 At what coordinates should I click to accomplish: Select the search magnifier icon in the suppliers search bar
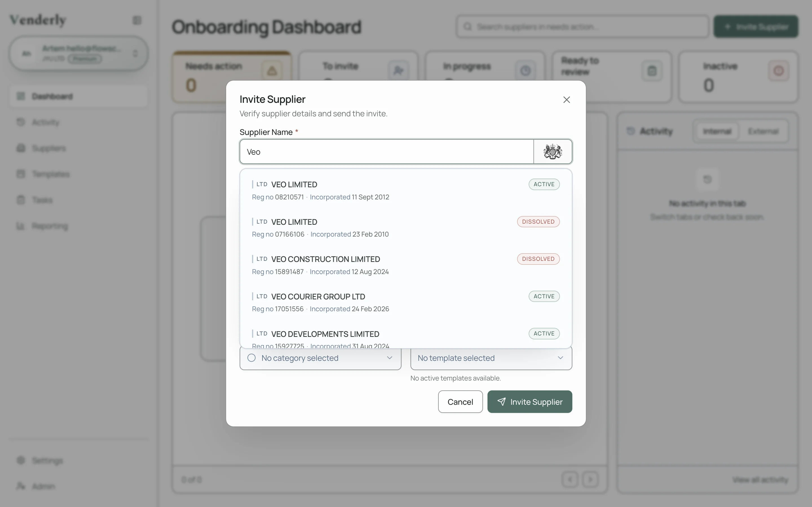point(468,26)
